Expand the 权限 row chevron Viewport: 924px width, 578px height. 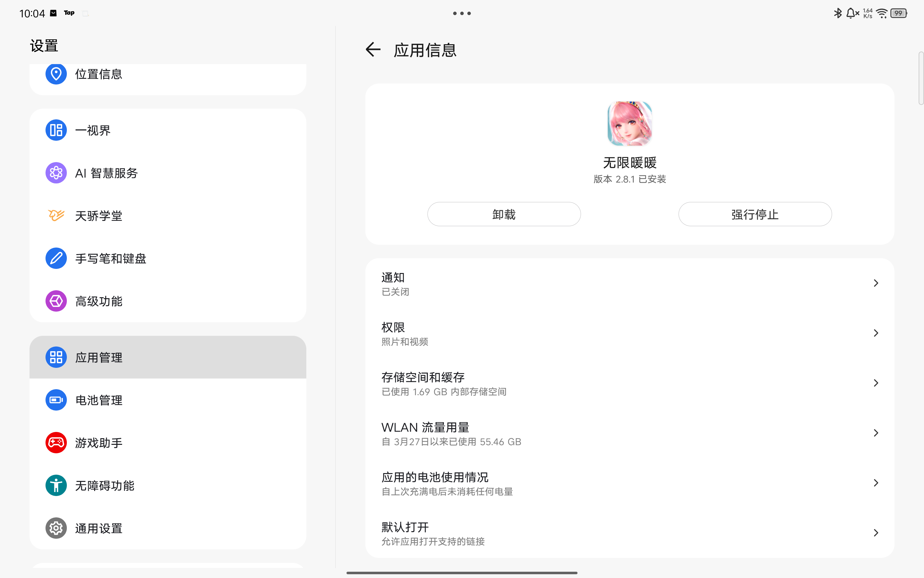[x=876, y=333]
